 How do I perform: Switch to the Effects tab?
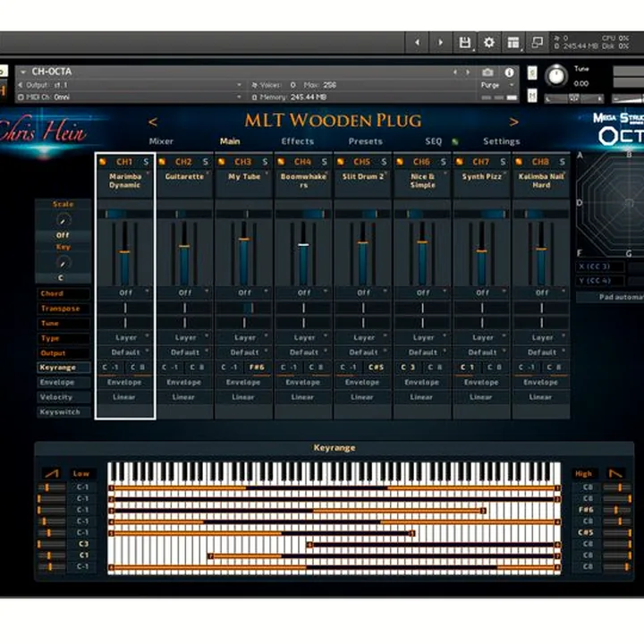(x=297, y=141)
